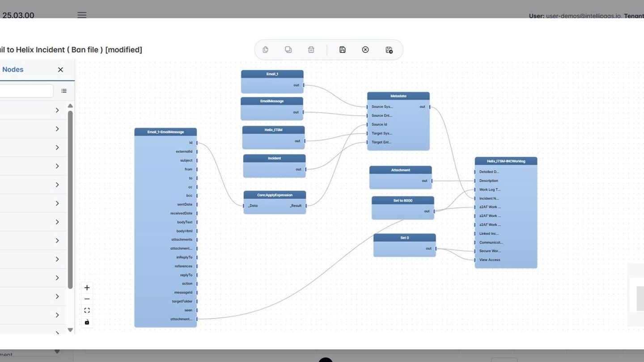Select the Helix_ITSM-INCWorklog node header

tap(506, 161)
